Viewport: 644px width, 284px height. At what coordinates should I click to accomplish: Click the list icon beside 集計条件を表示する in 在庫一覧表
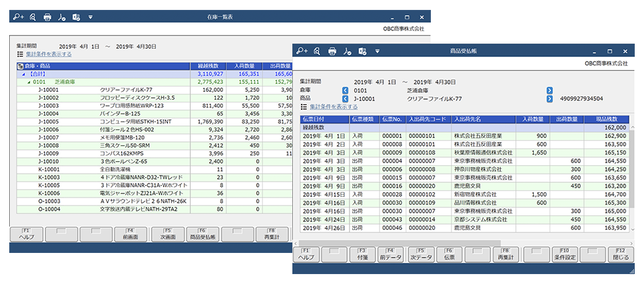tap(20, 54)
